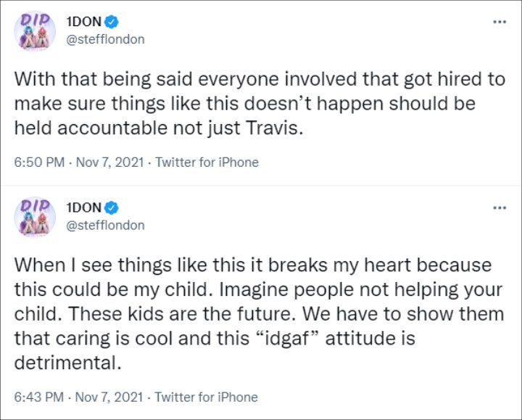The image size is (522, 420).
Task: Click Nov 7, 2021 date on the second tweet
Action: [x=109, y=398]
